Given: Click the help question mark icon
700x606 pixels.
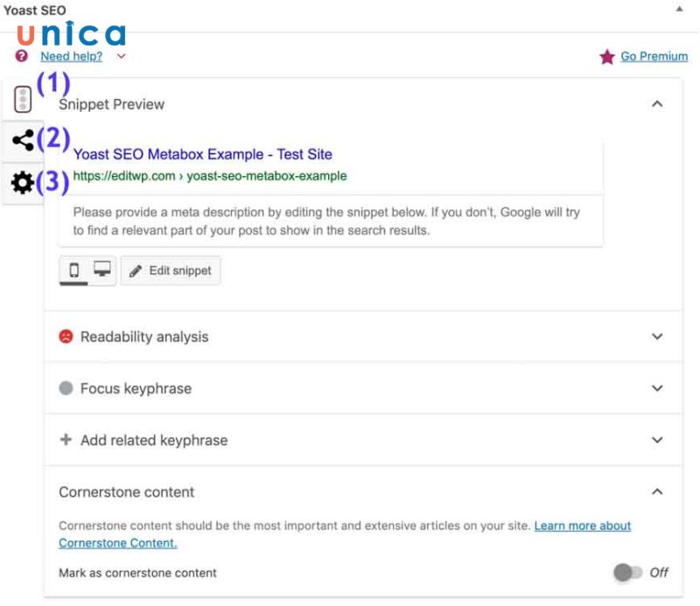Looking at the screenshot, I should (21, 56).
